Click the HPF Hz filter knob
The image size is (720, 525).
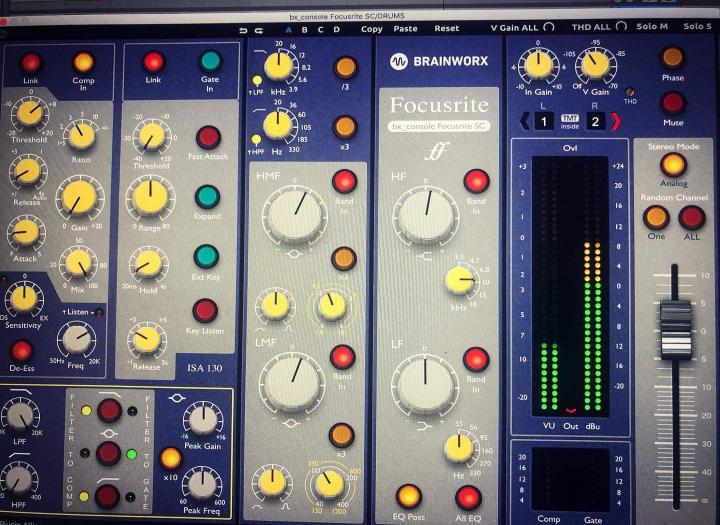click(x=277, y=125)
